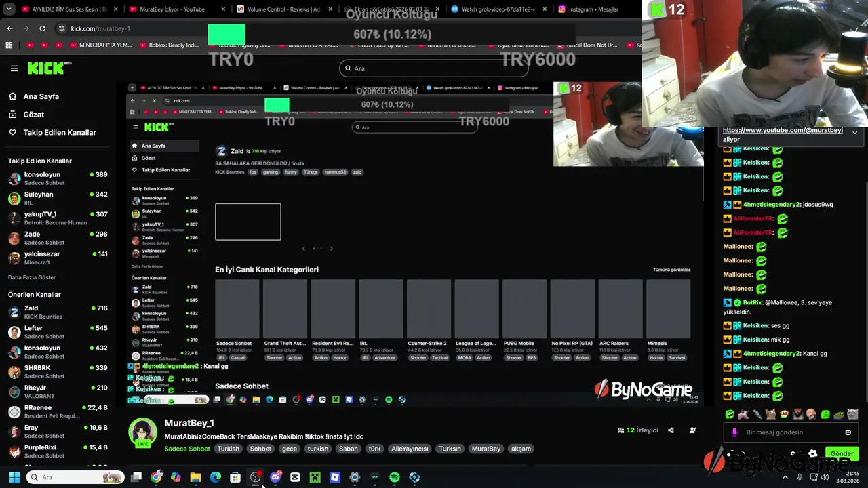The height and width of the screenshot is (488, 868).
Task: Switch to Watch grok-video tab
Action: click(498, 9)
